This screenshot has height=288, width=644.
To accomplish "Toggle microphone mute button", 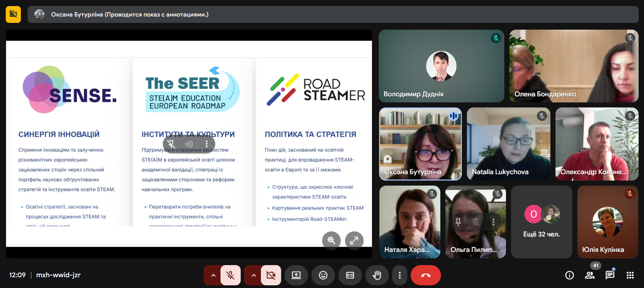I will coord(231,275).
